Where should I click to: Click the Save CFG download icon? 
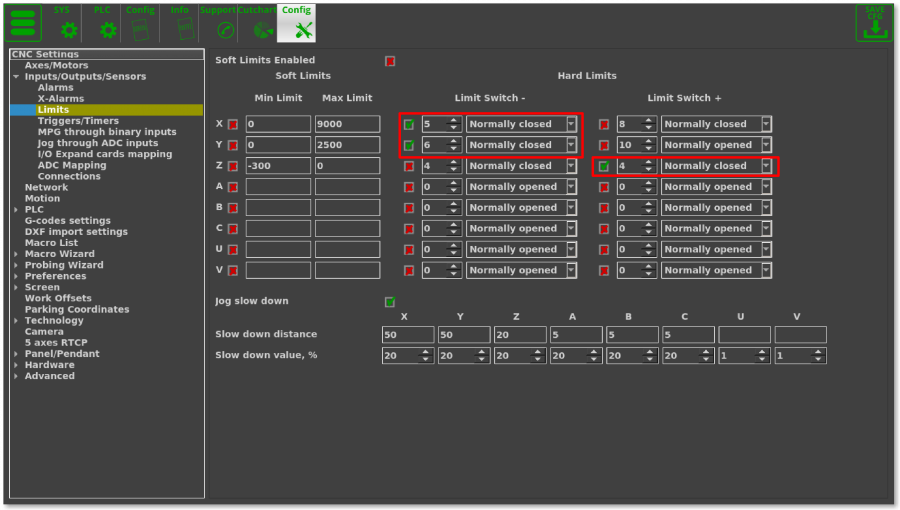[874, 23]
